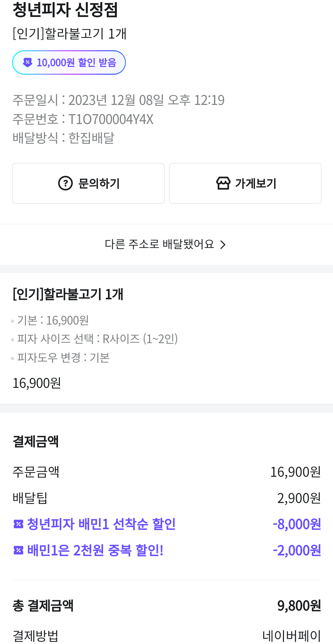Click the 배달팁 2,900원 amount
Image resolution: width=333 pixels, height=644 pixels.
click(299, 498)
